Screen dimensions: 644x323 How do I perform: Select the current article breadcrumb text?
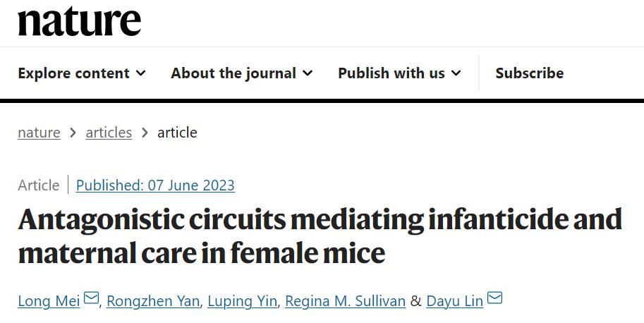[177, 133]
